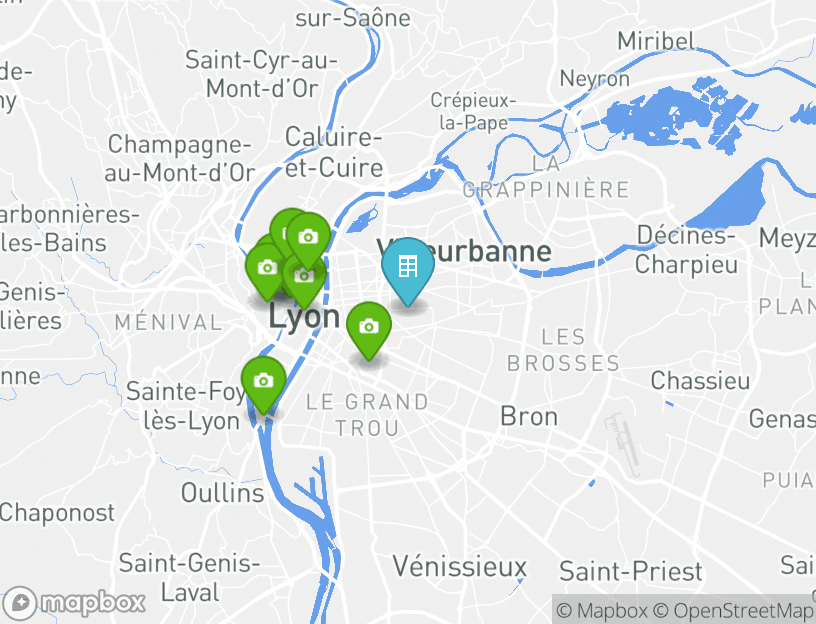
Task: Click the Vénissieux label on the map
Action: point(460,566)
